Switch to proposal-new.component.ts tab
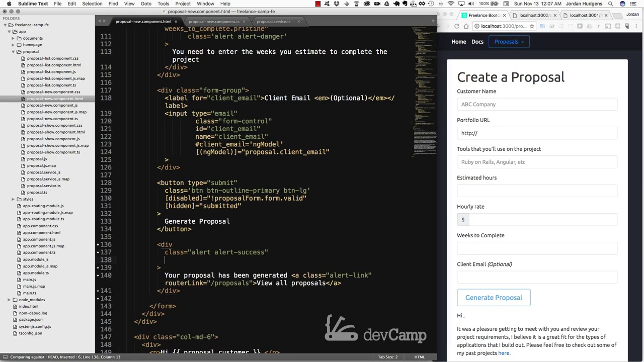 [x=214, y=22]
